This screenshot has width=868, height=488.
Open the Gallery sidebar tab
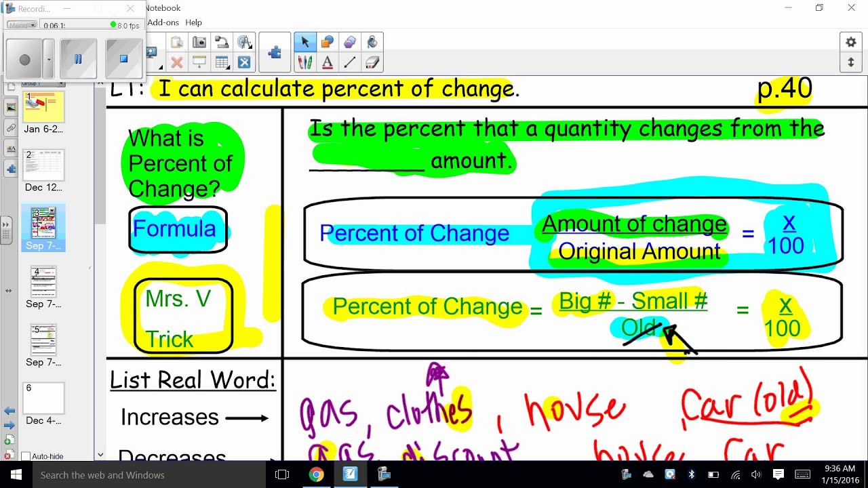pos(11,107)
